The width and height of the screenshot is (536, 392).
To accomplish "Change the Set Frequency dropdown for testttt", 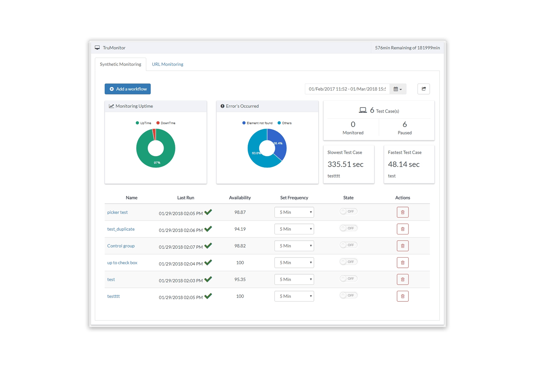I will (294, 296).
